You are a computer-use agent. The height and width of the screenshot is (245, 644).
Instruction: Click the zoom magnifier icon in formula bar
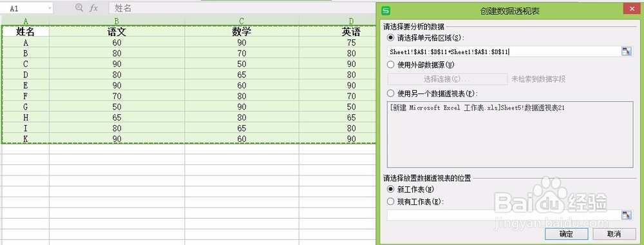click(79, 7)
